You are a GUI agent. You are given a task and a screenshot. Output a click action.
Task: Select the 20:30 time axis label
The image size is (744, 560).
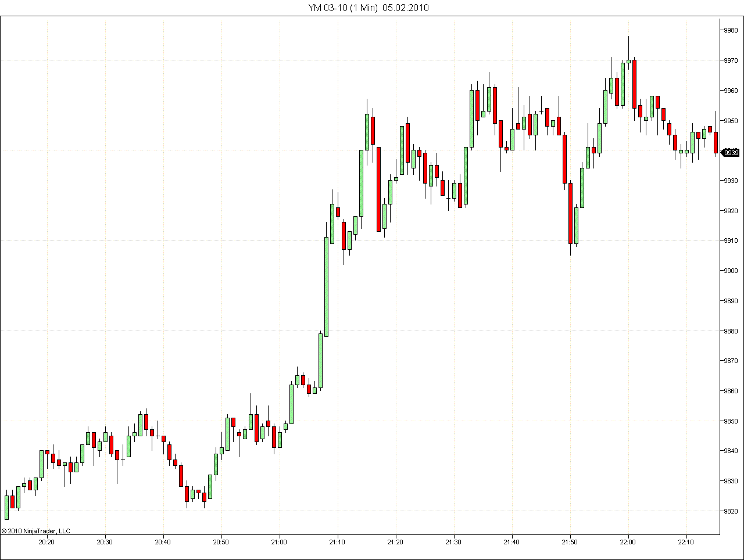coord(105,542)
